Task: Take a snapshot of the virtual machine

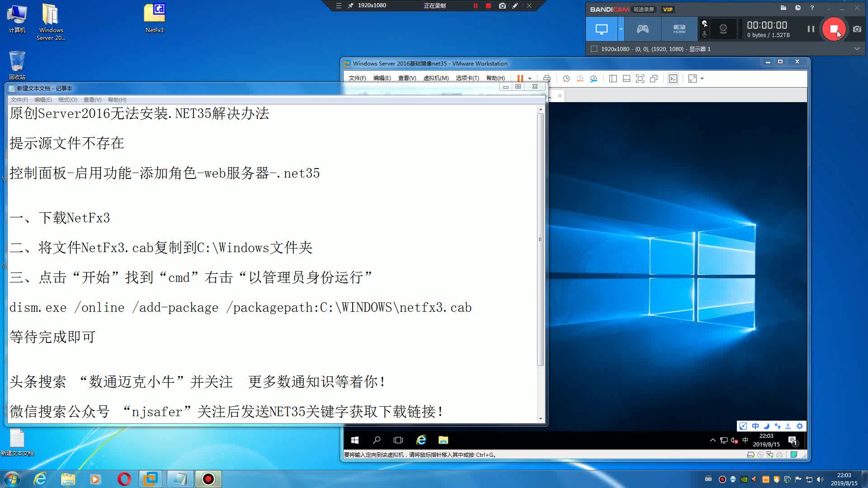Action: click(566, 79)
